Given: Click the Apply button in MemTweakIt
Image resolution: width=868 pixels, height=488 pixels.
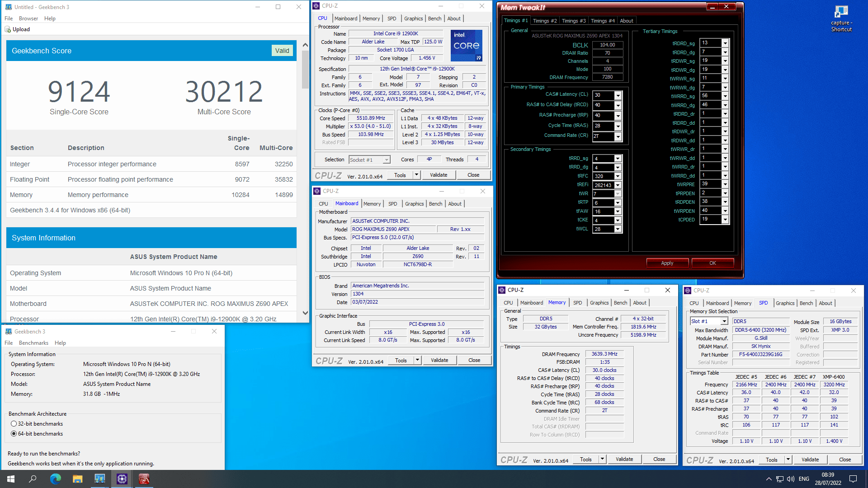Looking at the screenshot, I should [667, 263].
